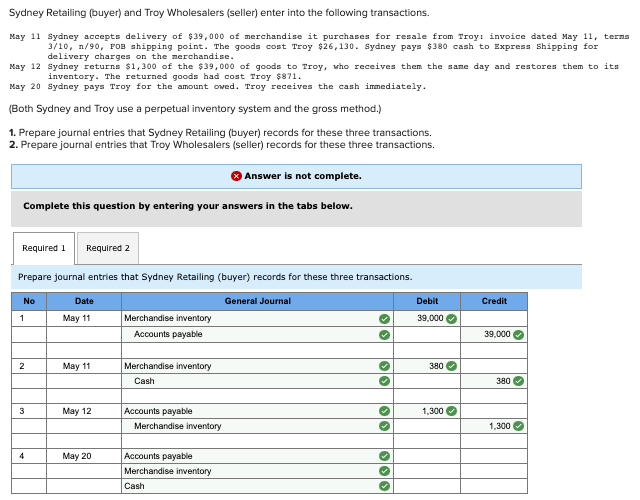Select entry 2 Merchandise inventory account cell
The width and height of the screenshot is (640, 500).
(x=257, y=366)
